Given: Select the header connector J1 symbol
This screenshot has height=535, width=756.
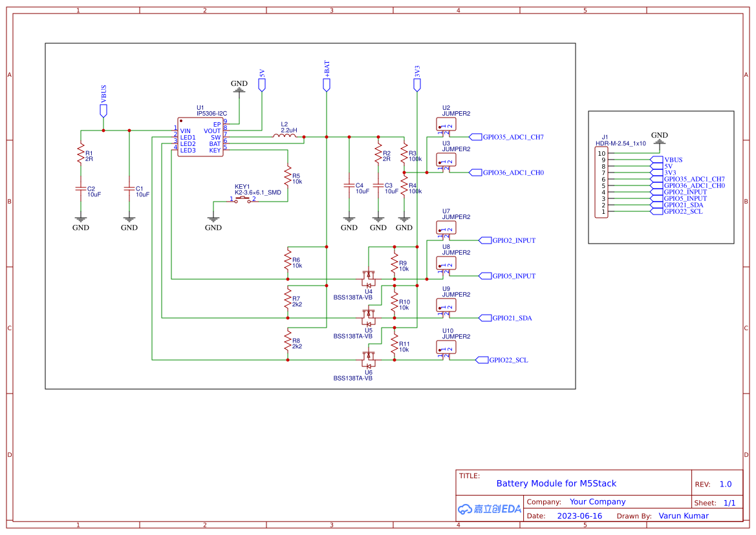Looking at the screenshot, I should tap(603, 183).
